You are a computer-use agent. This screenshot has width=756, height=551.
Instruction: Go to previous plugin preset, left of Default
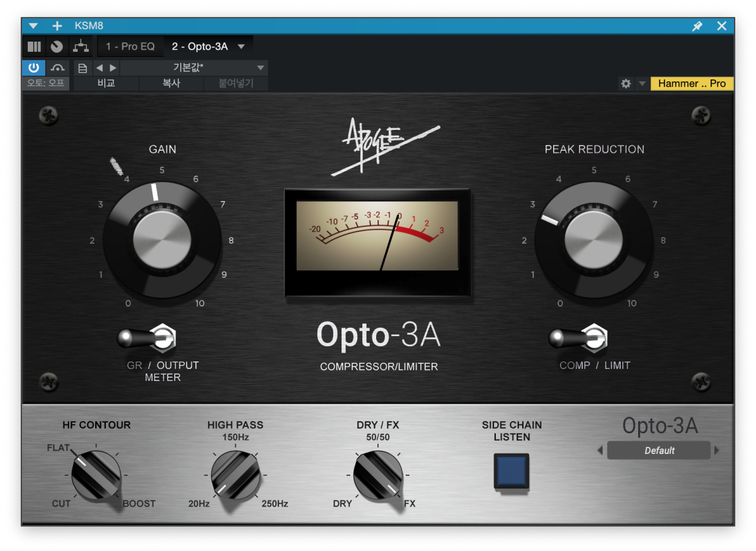(600, 451)
